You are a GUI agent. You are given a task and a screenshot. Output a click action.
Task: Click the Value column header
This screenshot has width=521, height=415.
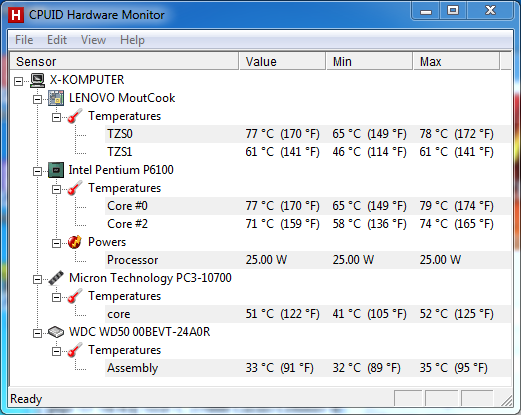[x=282, y=61]
